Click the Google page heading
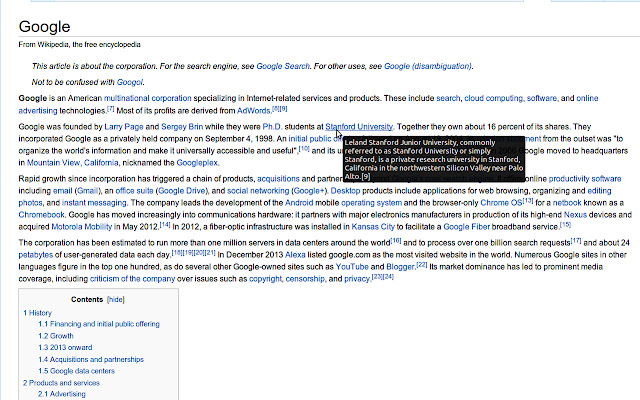Screen dimensions: 640x400 click(44, 27)
